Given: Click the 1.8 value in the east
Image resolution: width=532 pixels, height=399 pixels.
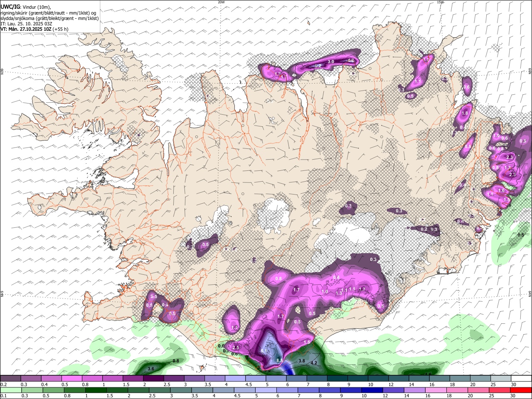Looking at the screenshot, I should [x=465, y=113].
